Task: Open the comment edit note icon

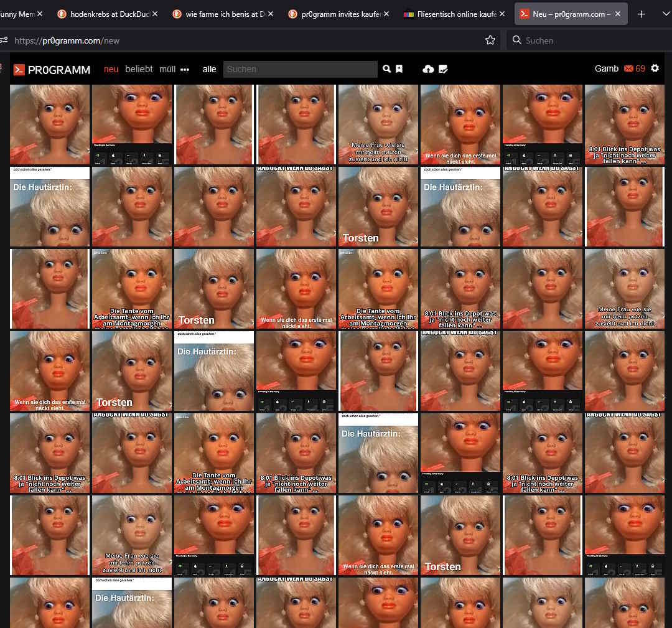Action: point(443,69)
